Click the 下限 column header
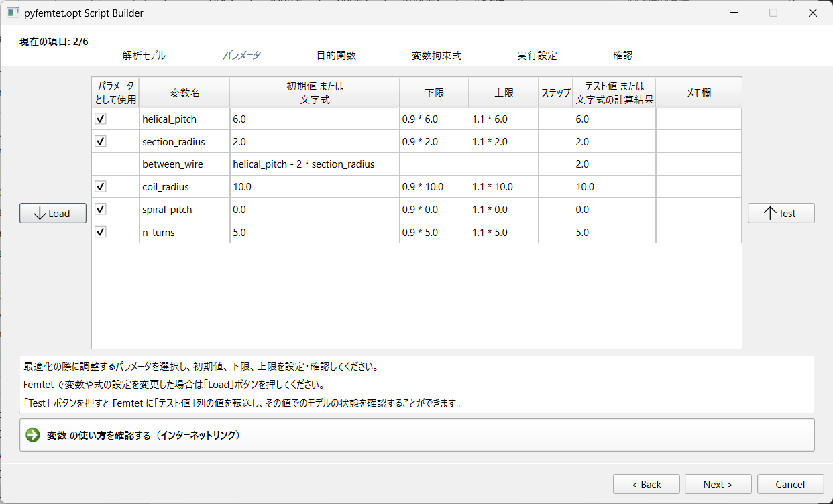The height and width of the screenshot is (504, 833). click(x=434, y=92)
